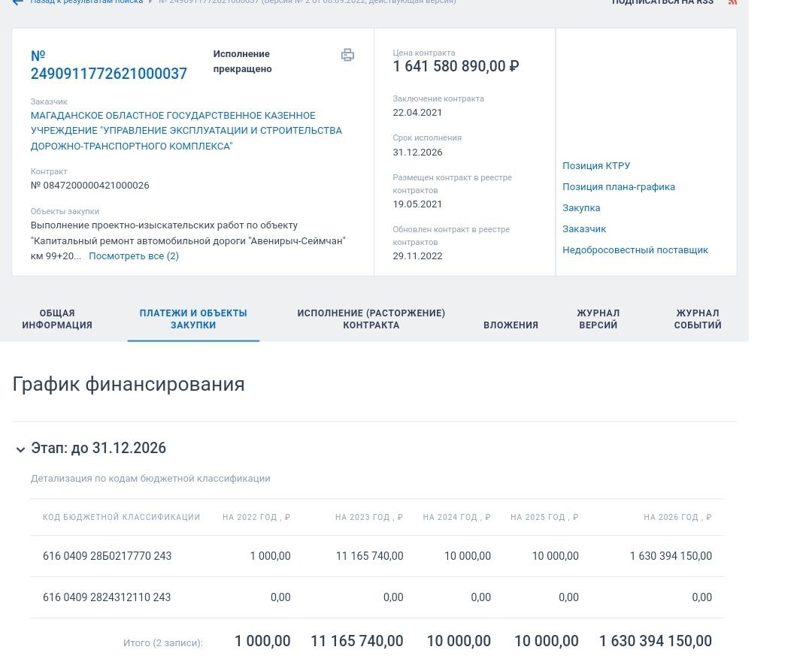Click contract № 0847200000421000026 text
This screenshot has width=812, height=662.
[x=89, y=186]
